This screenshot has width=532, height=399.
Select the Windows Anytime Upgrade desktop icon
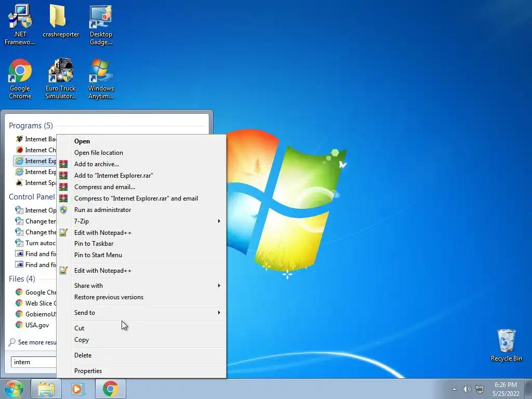(101, 79)
